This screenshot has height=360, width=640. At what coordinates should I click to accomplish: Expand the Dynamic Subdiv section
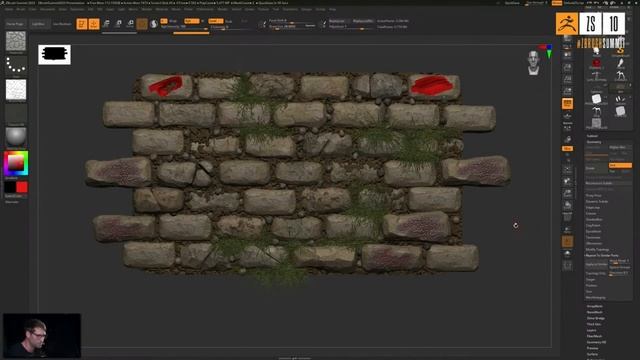[597, 202]
